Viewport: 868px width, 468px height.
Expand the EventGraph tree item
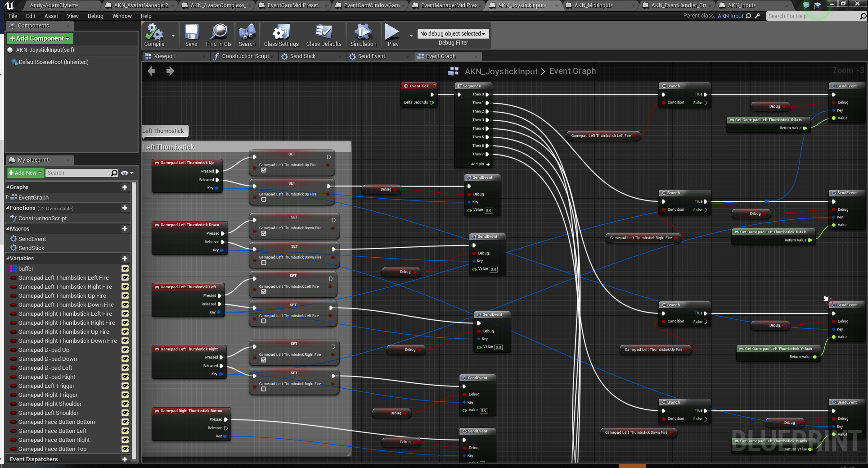tap(8, 197)
